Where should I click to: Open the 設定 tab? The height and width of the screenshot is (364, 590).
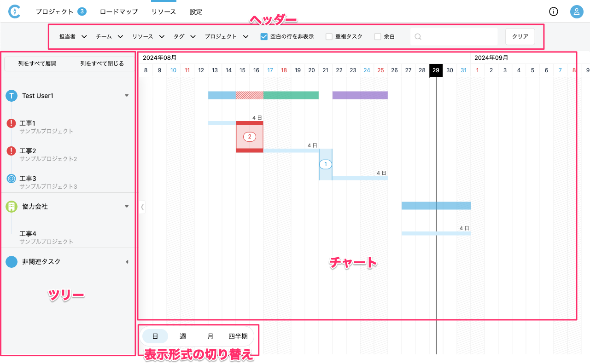click(196, 12)
